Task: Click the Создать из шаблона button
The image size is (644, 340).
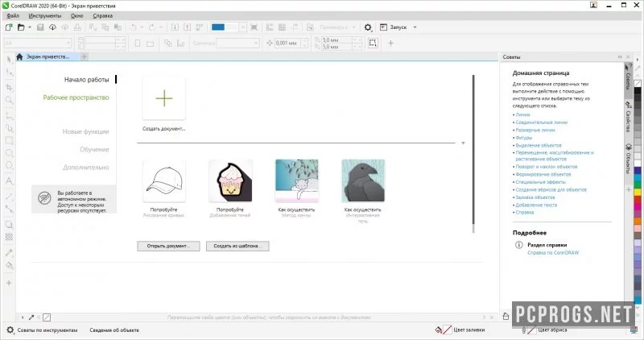Action: [237, 246]
